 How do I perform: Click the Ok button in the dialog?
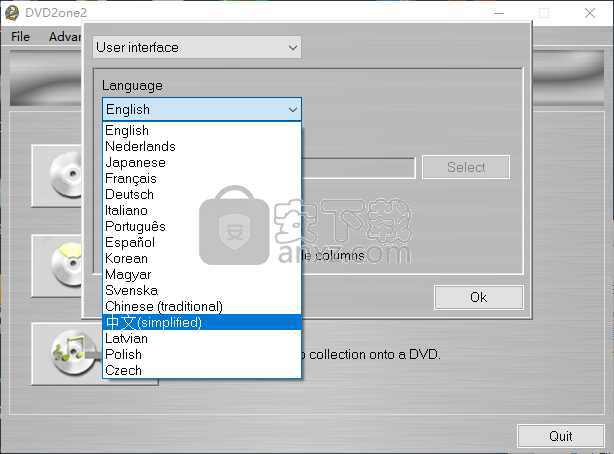coord(479,298)
